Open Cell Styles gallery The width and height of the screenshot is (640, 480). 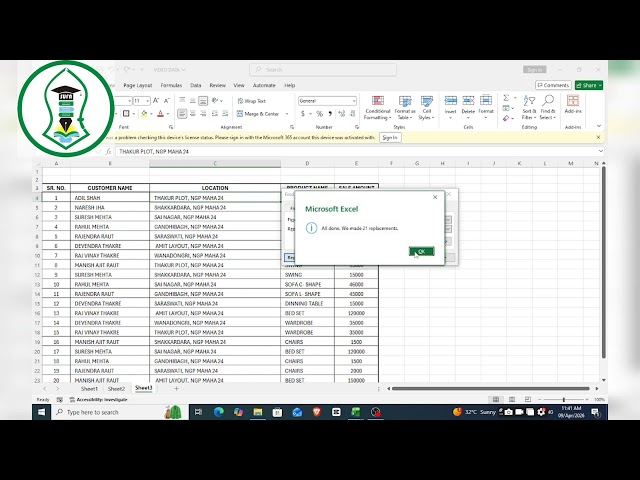427,108
